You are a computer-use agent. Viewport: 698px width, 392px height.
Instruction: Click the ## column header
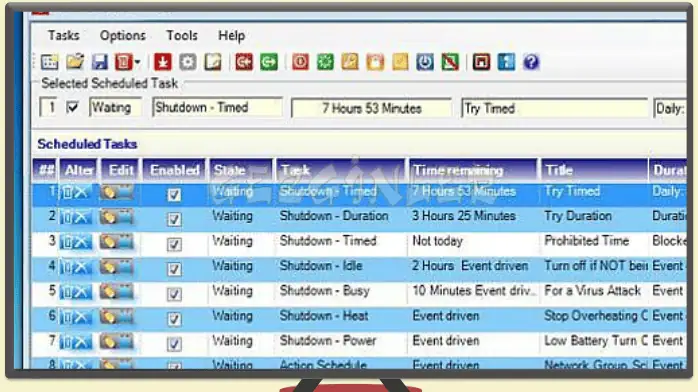[x=45, y=170]
